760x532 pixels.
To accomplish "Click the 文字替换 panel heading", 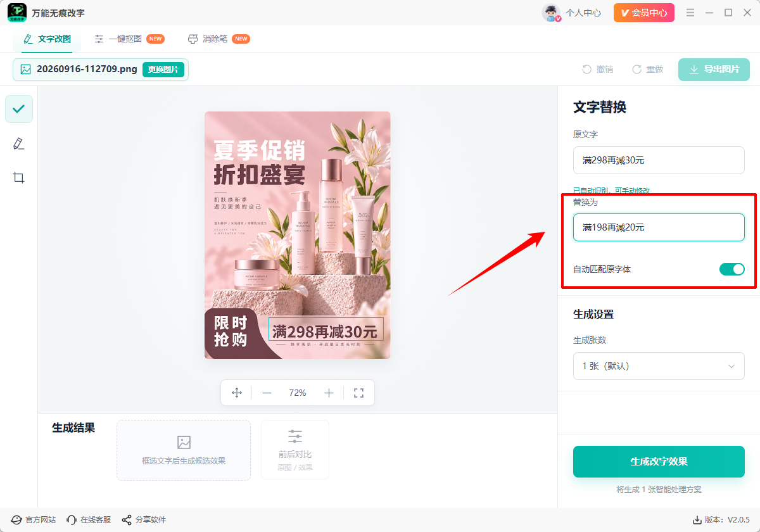I will pyautogui.click(x=600, y=107).
